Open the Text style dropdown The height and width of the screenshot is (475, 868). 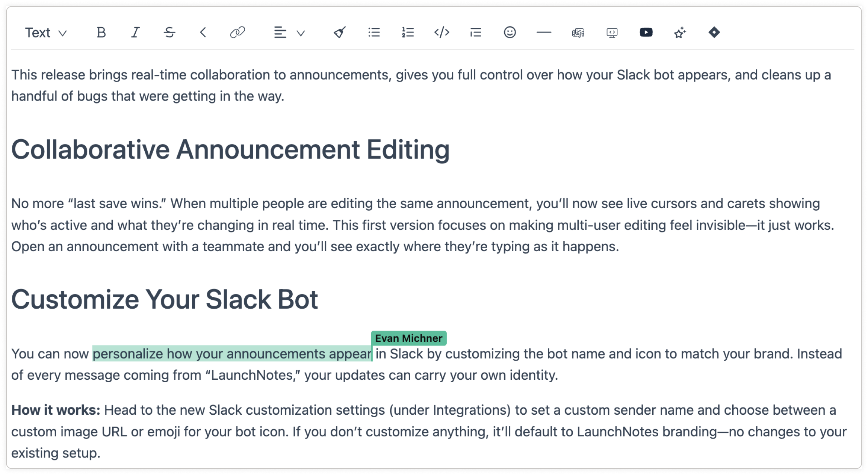tap(45, 33)
